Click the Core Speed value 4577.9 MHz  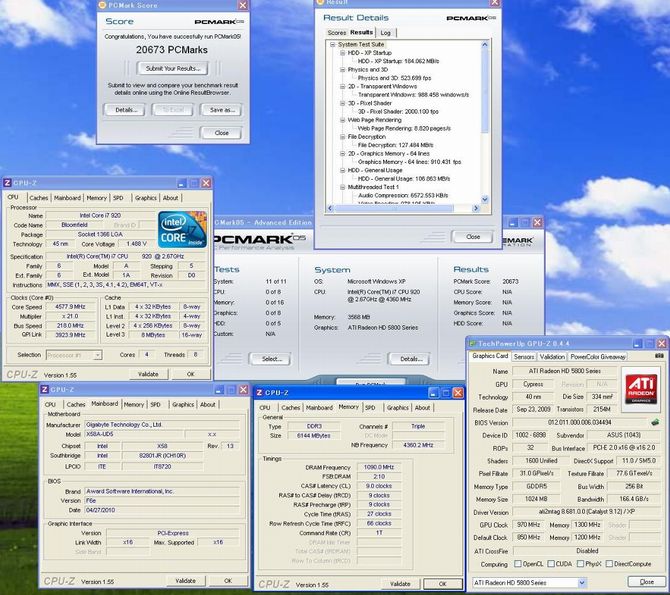point(71,307)
